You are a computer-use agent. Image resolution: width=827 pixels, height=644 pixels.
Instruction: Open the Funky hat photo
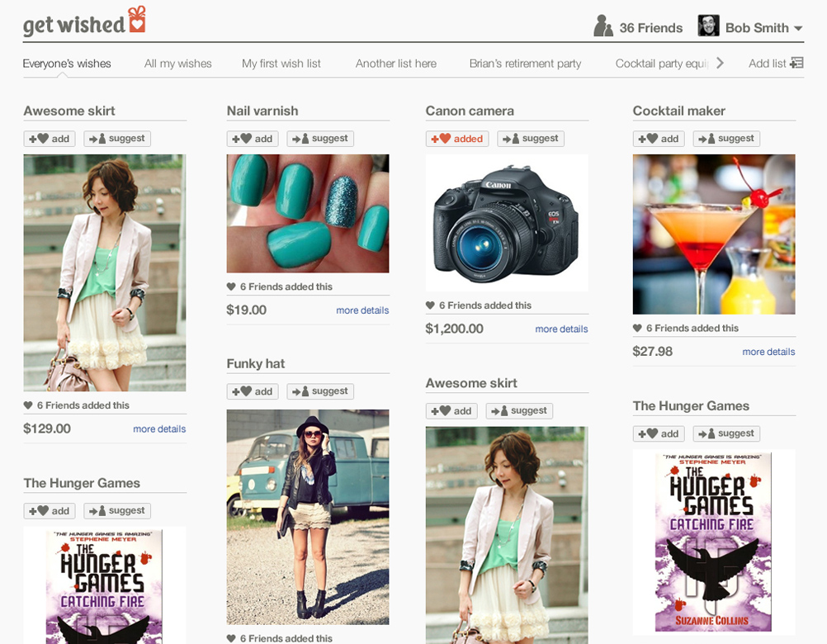click(x=308, y=517)
